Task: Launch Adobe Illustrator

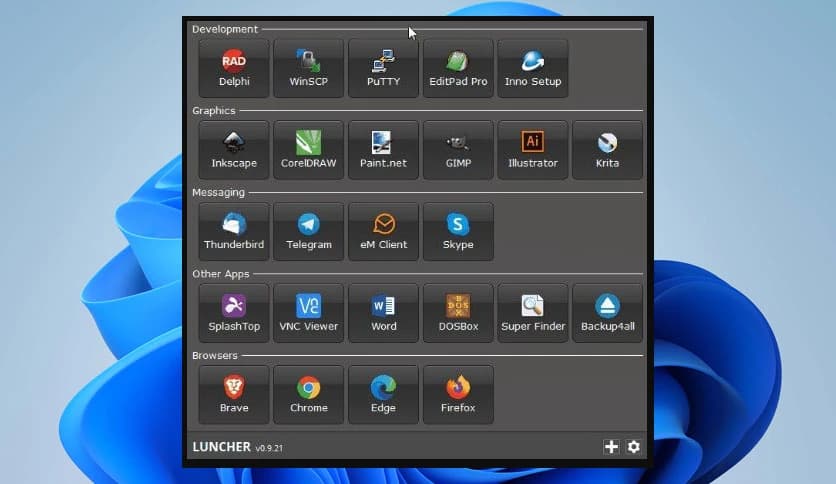Action: coord(533,150)
